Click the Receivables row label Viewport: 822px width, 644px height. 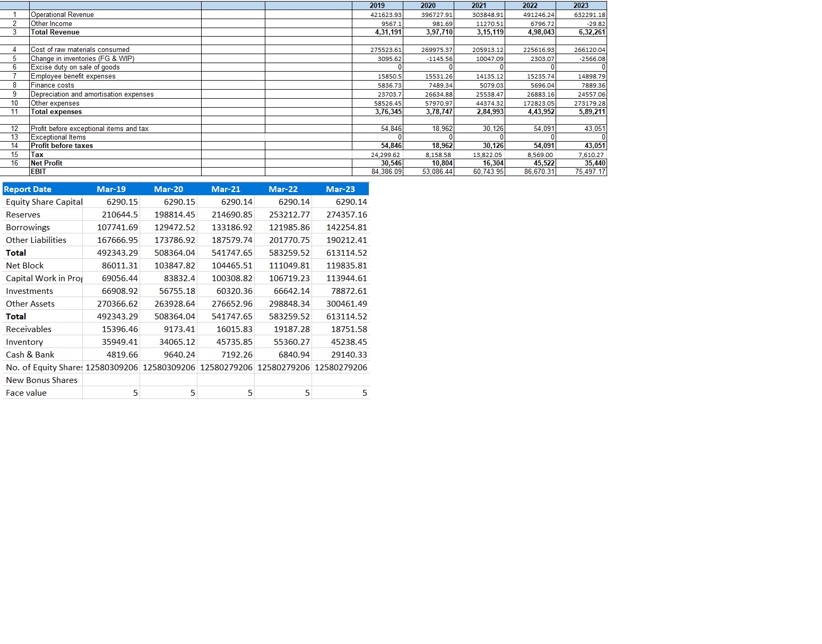(x=29, y=329)
